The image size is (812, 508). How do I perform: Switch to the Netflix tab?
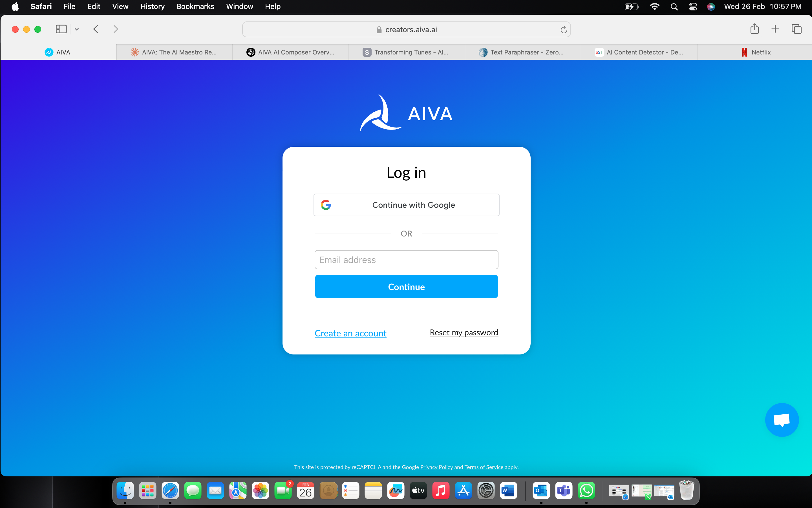click(755, 52)
